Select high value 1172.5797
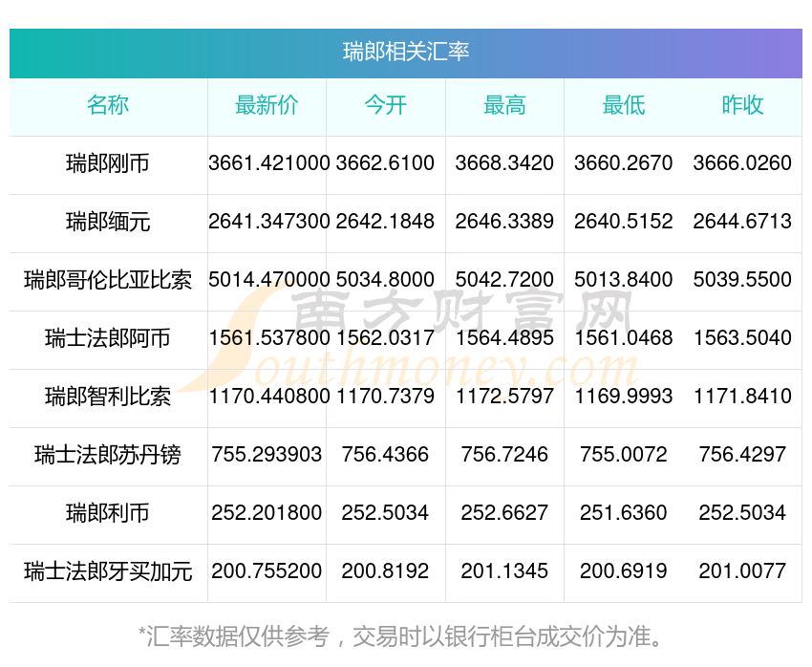The image size is (812, 667). click(504, 397)
